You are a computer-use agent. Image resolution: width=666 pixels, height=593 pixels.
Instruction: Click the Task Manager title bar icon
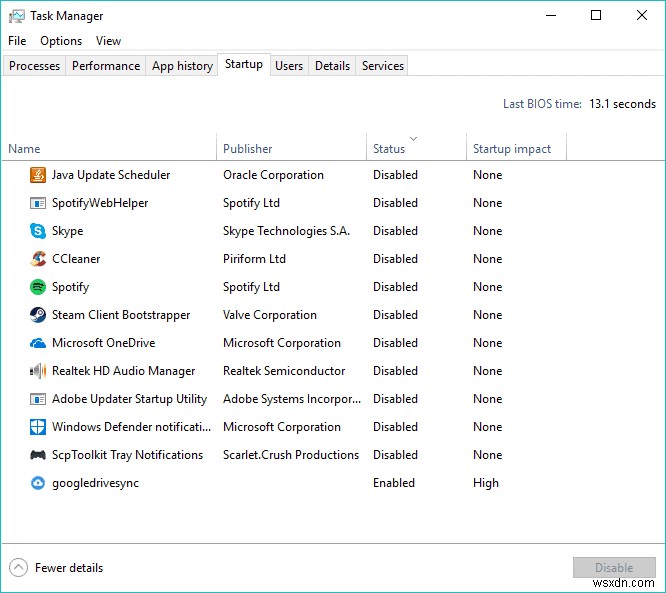pyautogui.click(x=16, y=16)
